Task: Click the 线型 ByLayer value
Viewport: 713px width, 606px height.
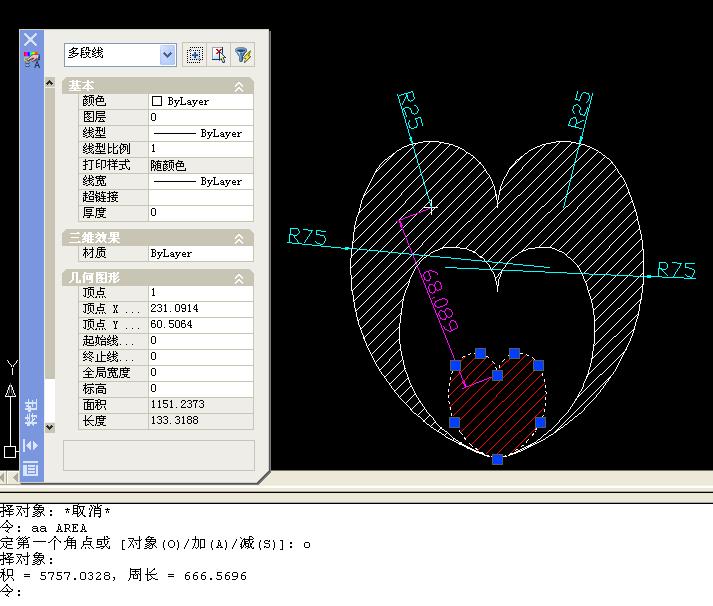Action: [x=201, y=133]
